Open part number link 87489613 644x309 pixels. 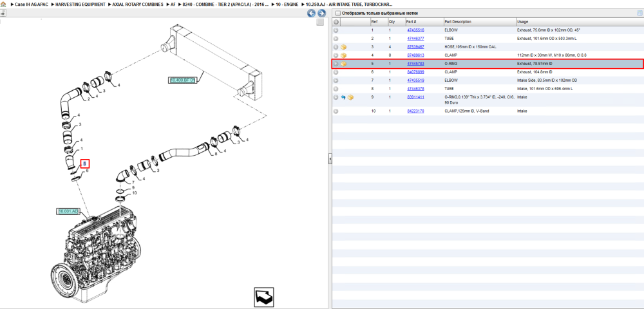pos(415,55)
